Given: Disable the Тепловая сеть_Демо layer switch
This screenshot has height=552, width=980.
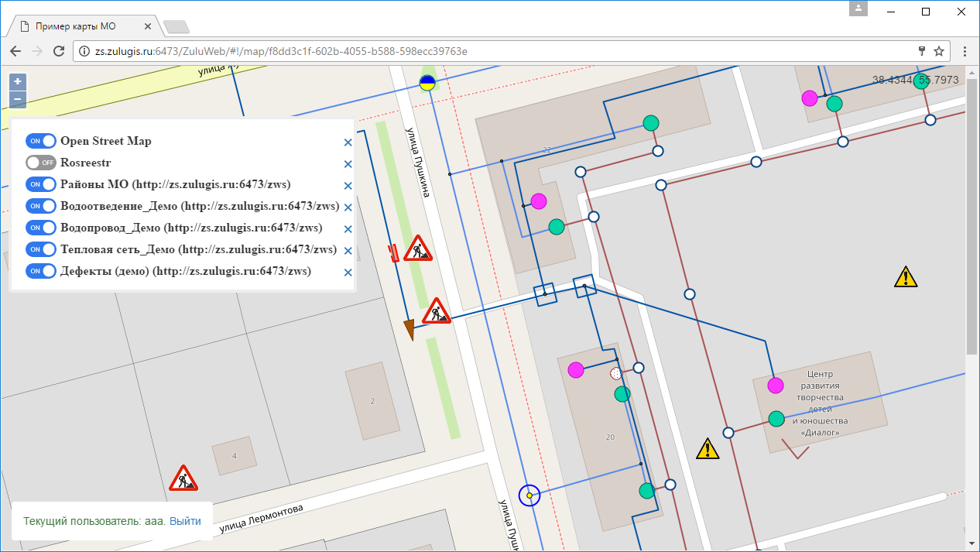Looking at the screenshot, I should (41, 249).
